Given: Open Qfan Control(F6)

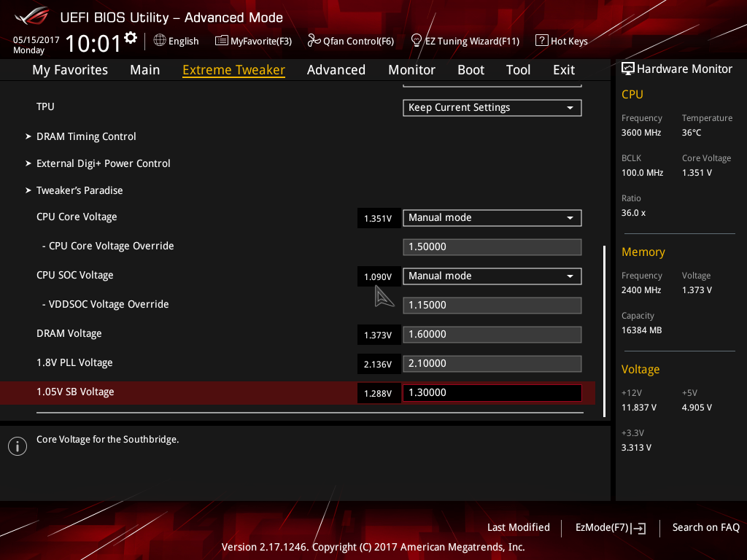Looking at the screenshot, I should [x=351, y=41].
